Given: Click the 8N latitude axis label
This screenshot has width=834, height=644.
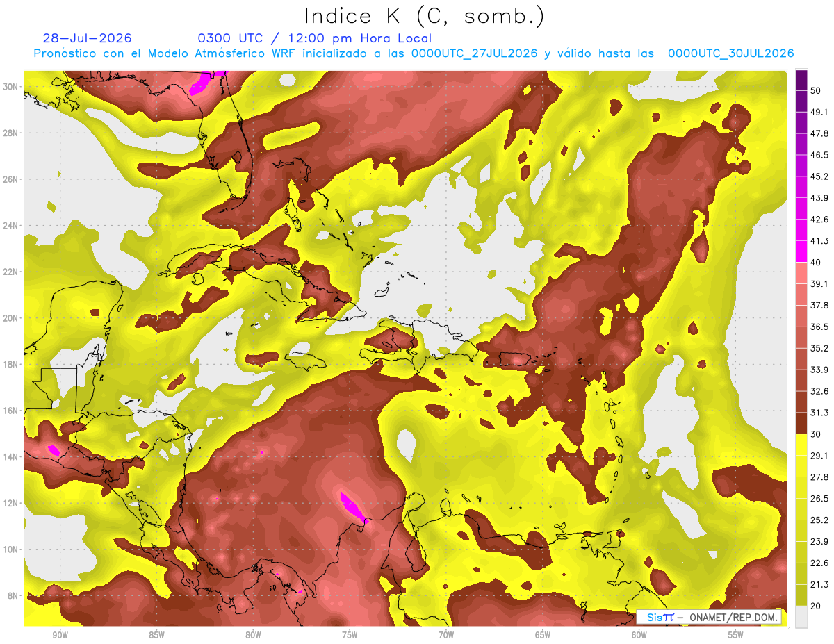Looking at the screenshot, I should pos(14,595).
